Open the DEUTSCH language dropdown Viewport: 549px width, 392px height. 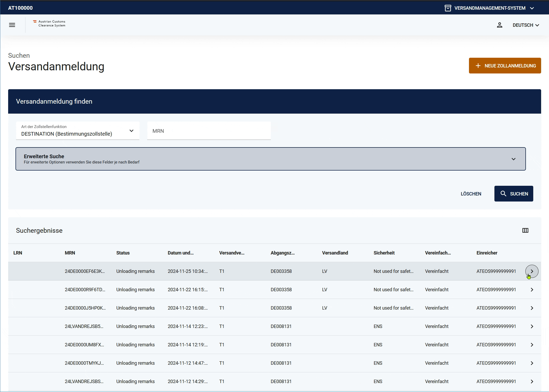pos(526,25)
